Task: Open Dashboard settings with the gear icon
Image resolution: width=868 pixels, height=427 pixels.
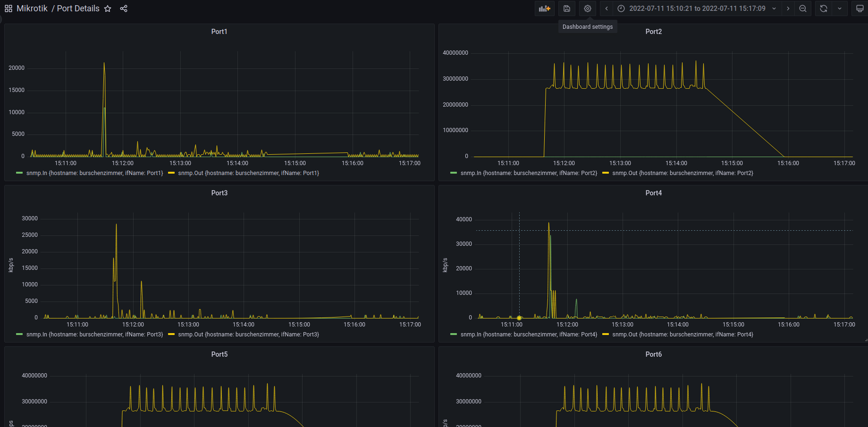Action: point(587,8)
